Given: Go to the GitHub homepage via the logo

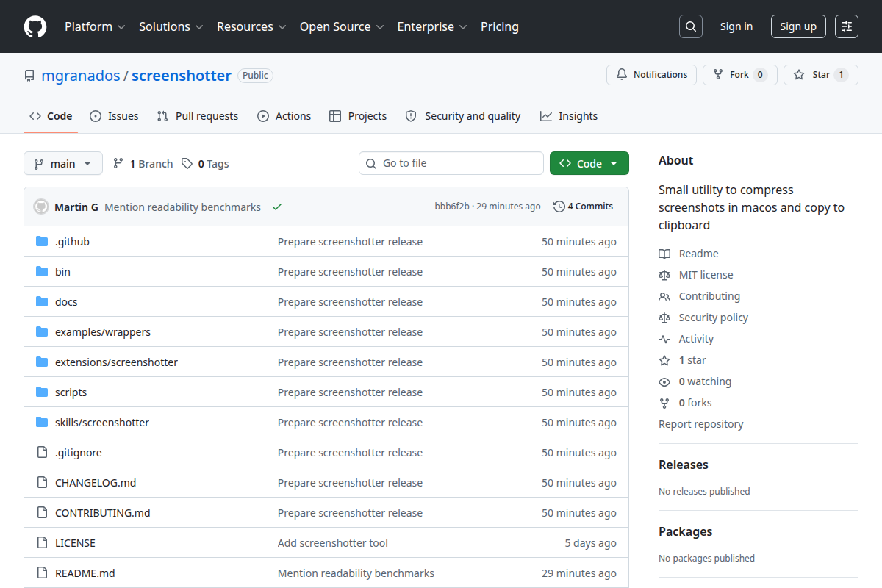Looking at the screenshot, I should 35,26.
